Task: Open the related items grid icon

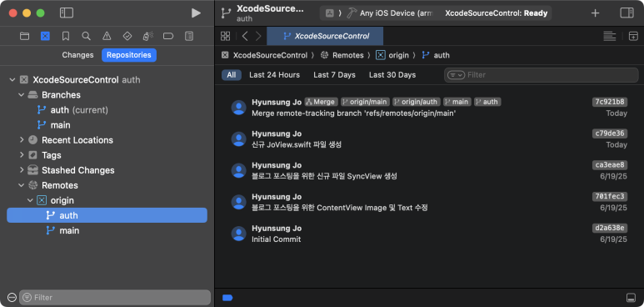Action: coord(226,36)
